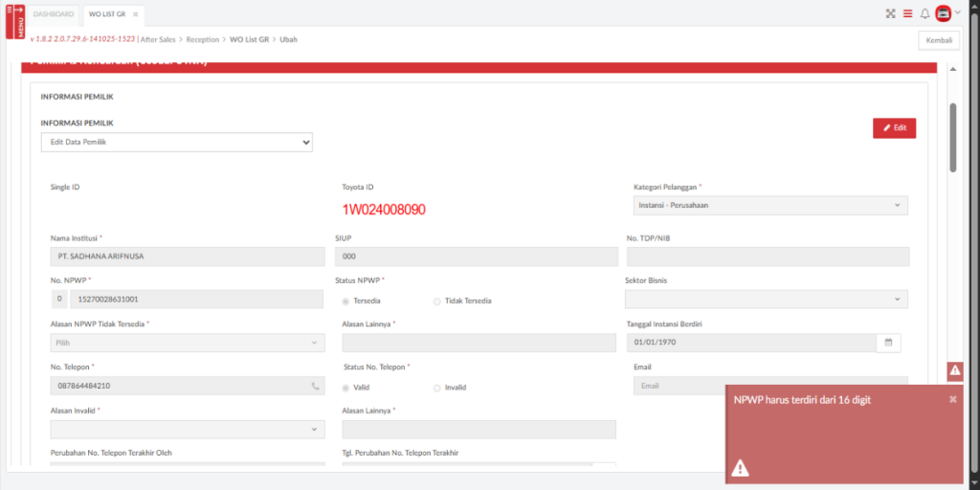980x490 pixels.
Task: Click the red warning triangle on right edge
Action: click(x=954, y=371)
